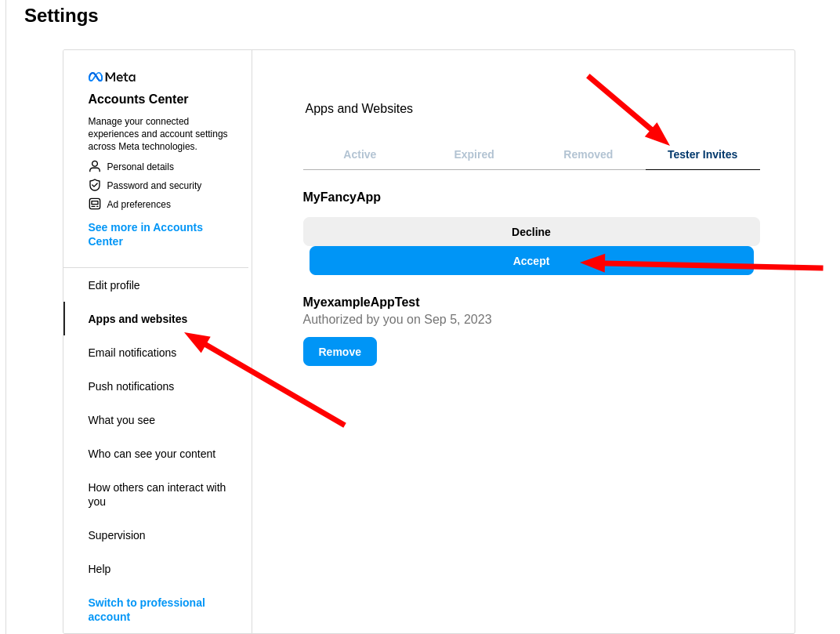Open Edit profile settings
Viewport: 840px width, 634px height.
[114, 285]
